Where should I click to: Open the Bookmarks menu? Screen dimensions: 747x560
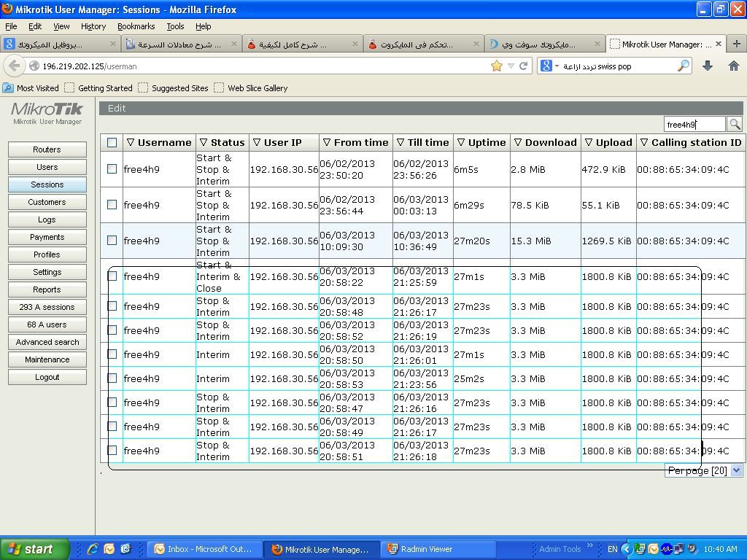(x=136, y=26)
